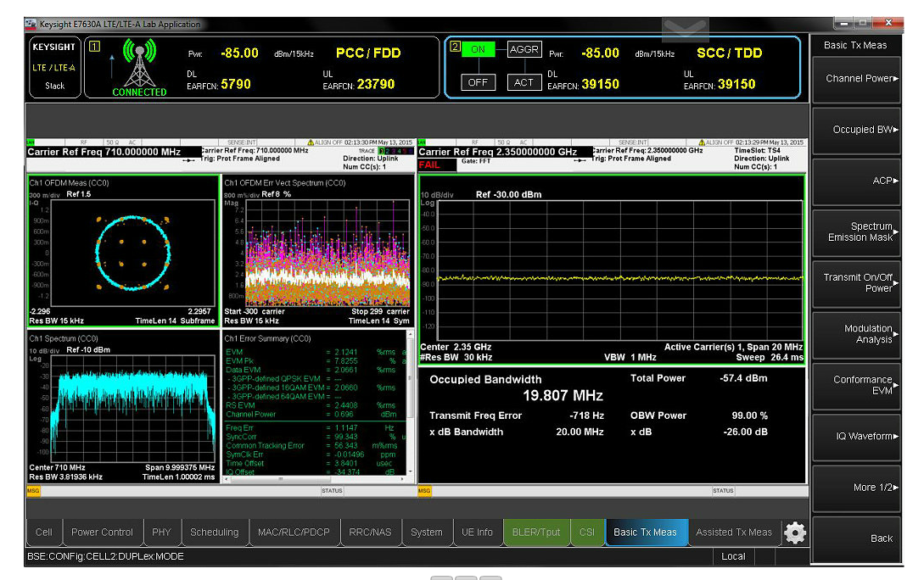Open Conformance EVM submenu

click(x=856, y=386)
